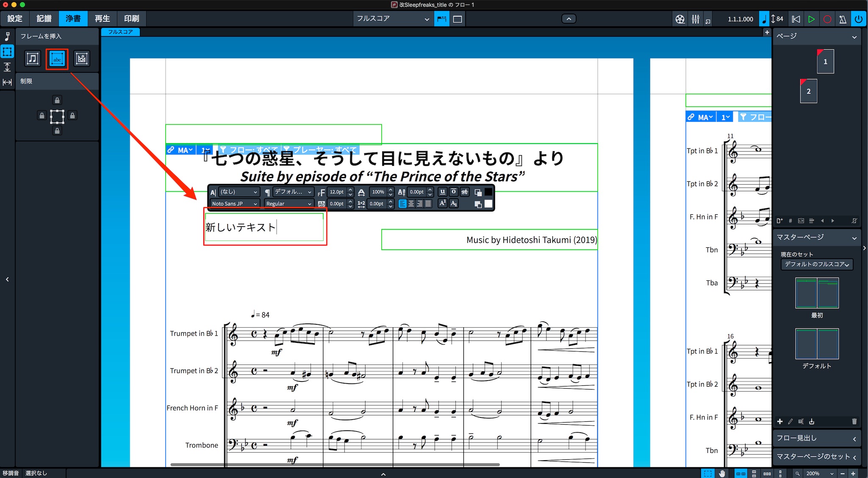Viewport: 868px width, 478px height.
Task: Toggle the metronome click
Action: 843,19
